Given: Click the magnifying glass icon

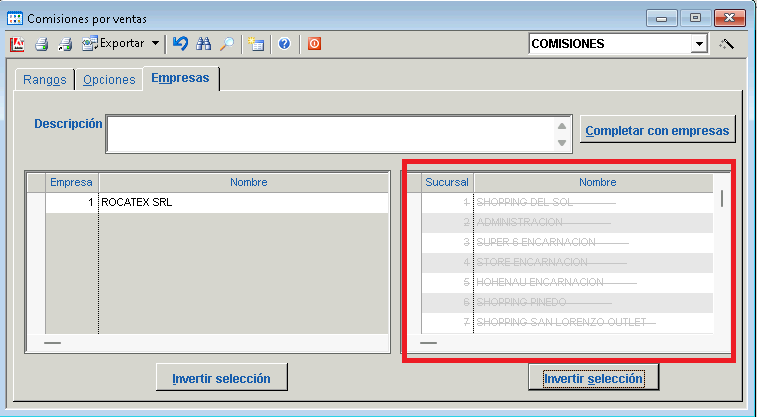Looking at the screenshot, I should [x=227, y=44].
